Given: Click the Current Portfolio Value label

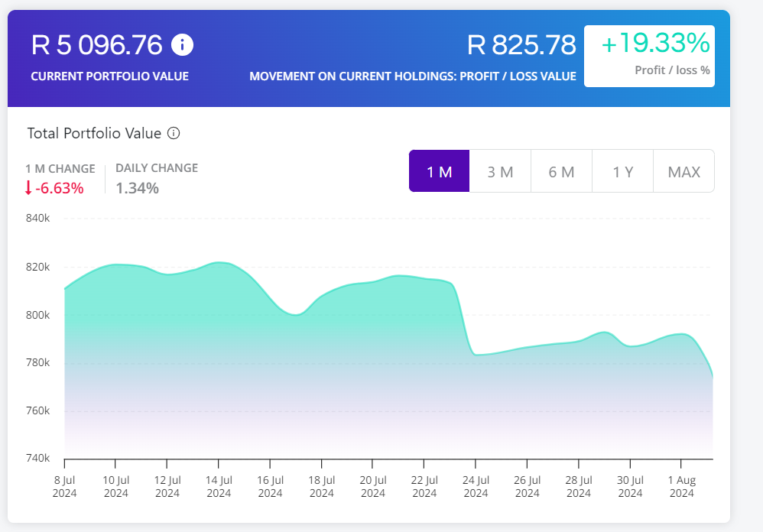Looking at the screenshot, I should click(x=109, y=76).
